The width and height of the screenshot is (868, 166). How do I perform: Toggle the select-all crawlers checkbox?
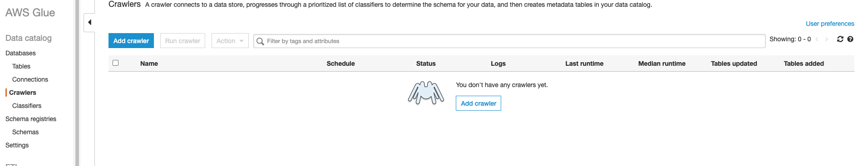[x=115, y=63]
